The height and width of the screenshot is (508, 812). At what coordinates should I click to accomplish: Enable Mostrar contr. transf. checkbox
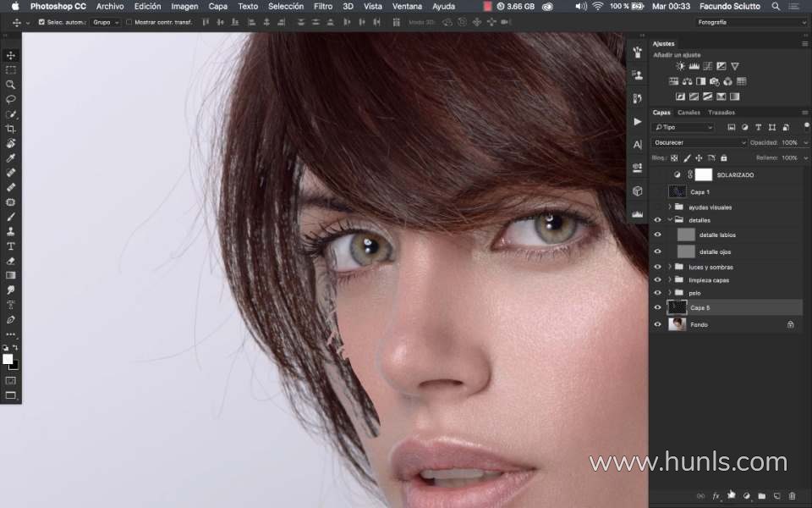coord(129,22)
